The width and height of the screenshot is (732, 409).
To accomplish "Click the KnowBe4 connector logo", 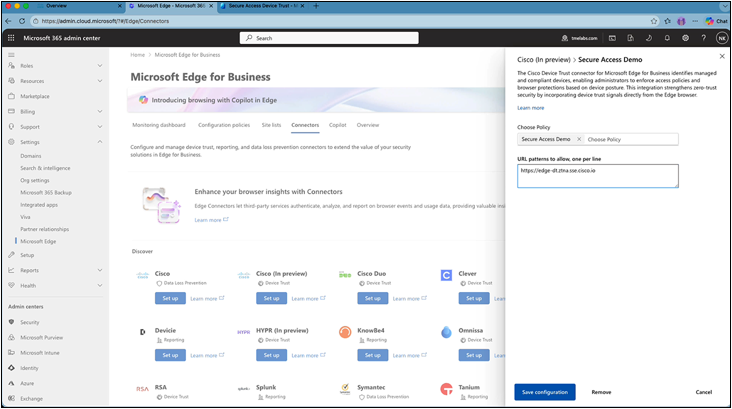I will pyautogui.click(x=345, y=332).
